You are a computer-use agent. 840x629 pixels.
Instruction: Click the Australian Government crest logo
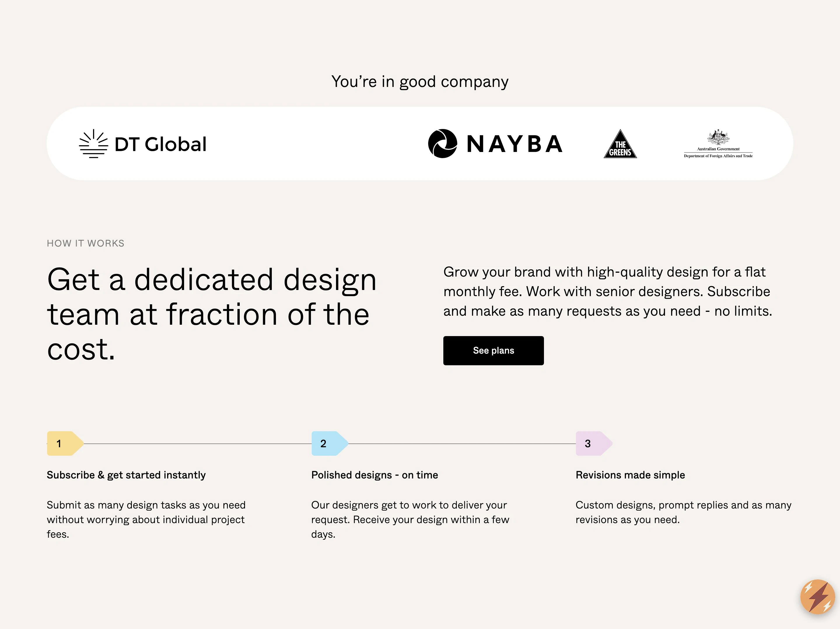coord(718,137)
